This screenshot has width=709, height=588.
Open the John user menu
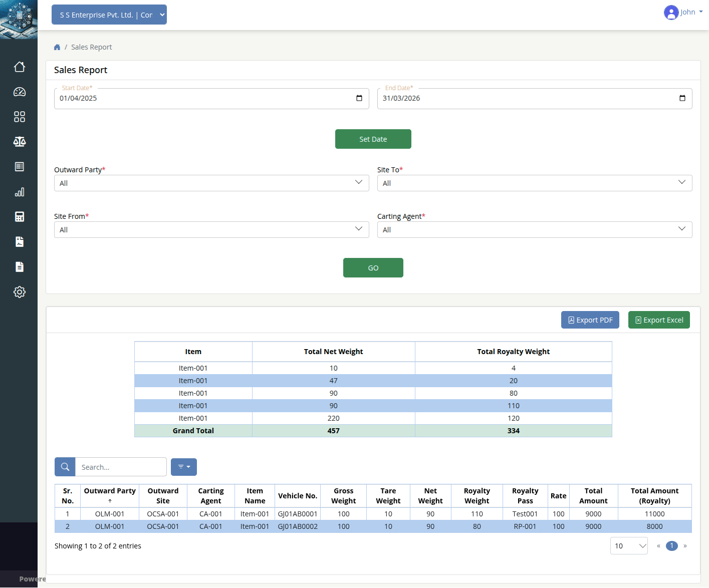pos(683,12)
